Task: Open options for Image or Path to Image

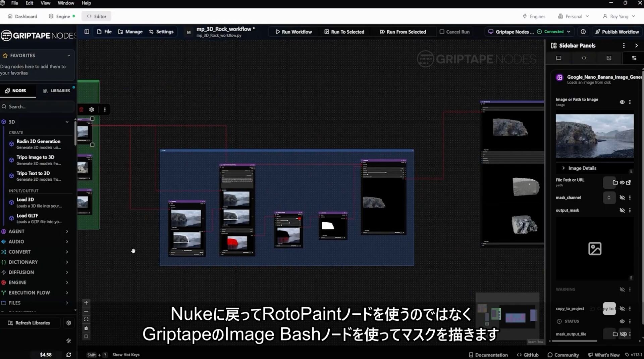Action: [x=630, y=102]
